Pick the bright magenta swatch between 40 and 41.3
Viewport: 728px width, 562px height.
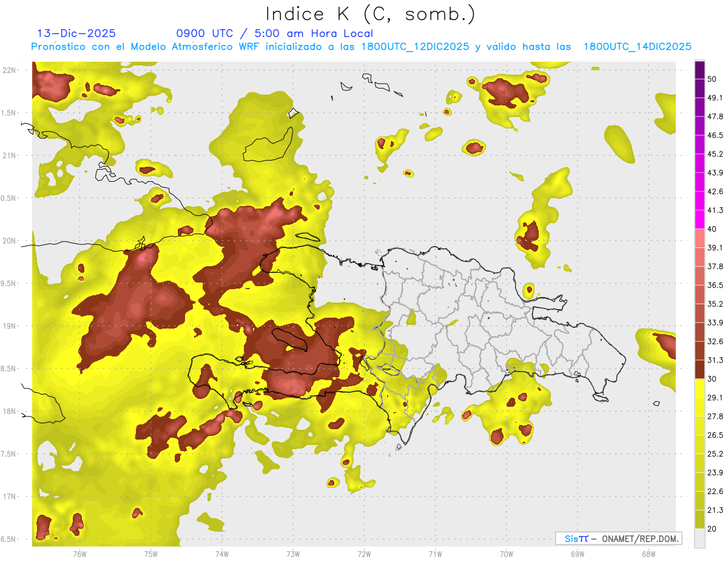(x=699, y=219)
